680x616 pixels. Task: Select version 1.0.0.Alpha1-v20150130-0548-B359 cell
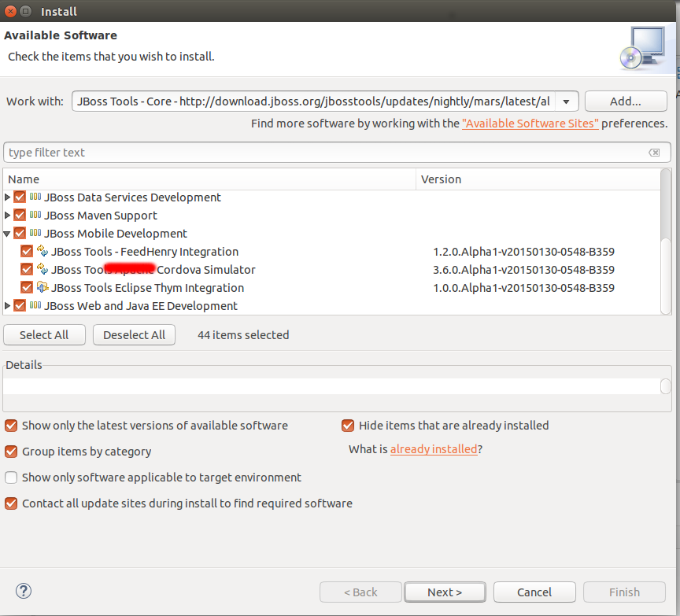pos(523,288)
